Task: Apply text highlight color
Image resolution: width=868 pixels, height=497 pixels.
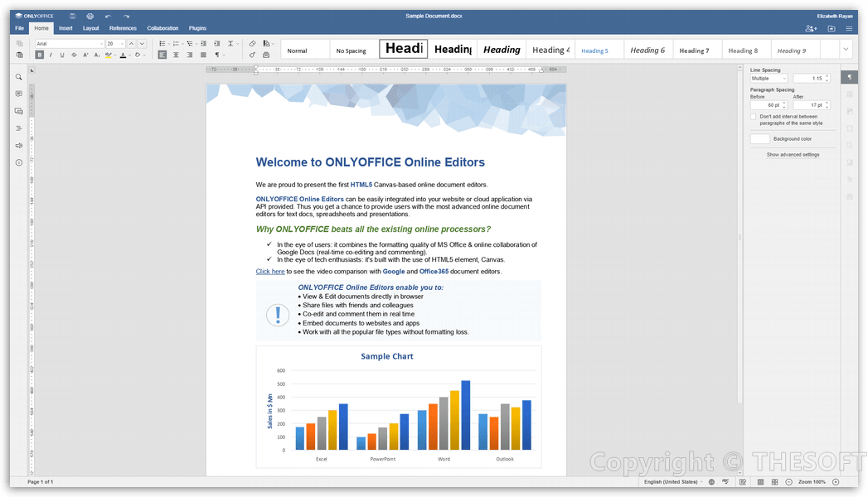Action: point(109,55)
